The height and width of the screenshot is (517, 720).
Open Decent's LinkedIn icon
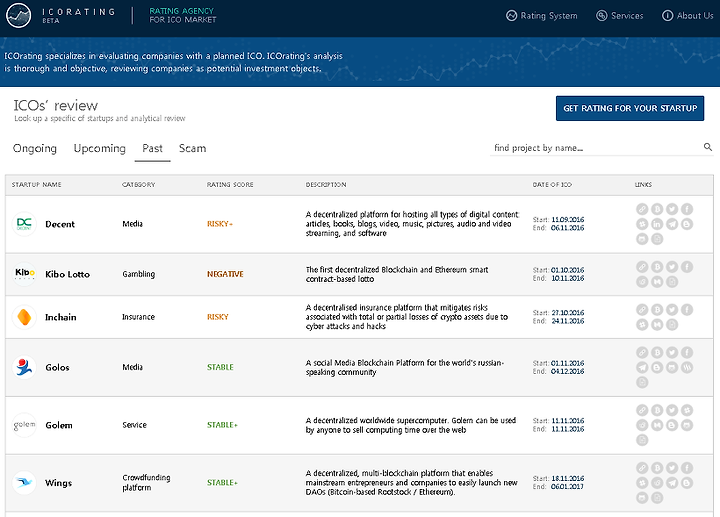657,224
